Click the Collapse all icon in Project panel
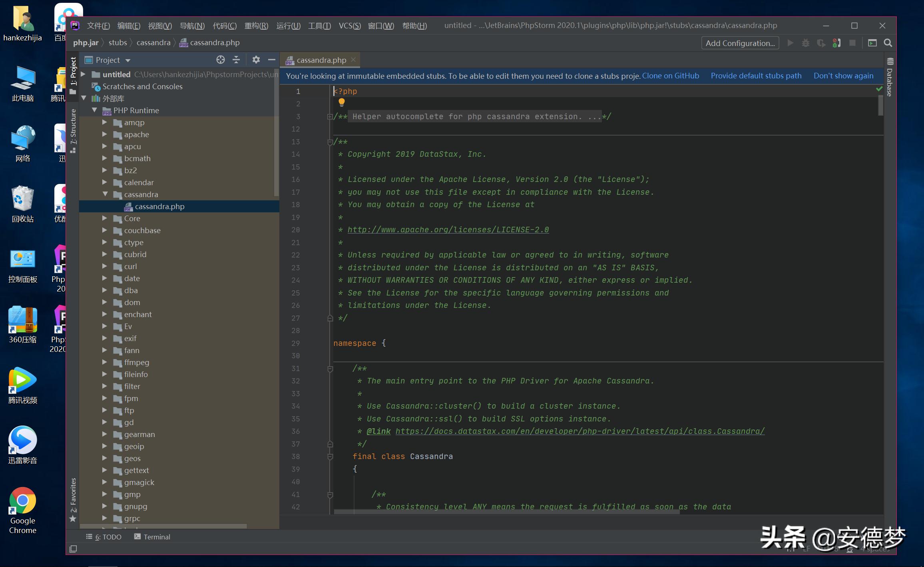 [236, 60]
